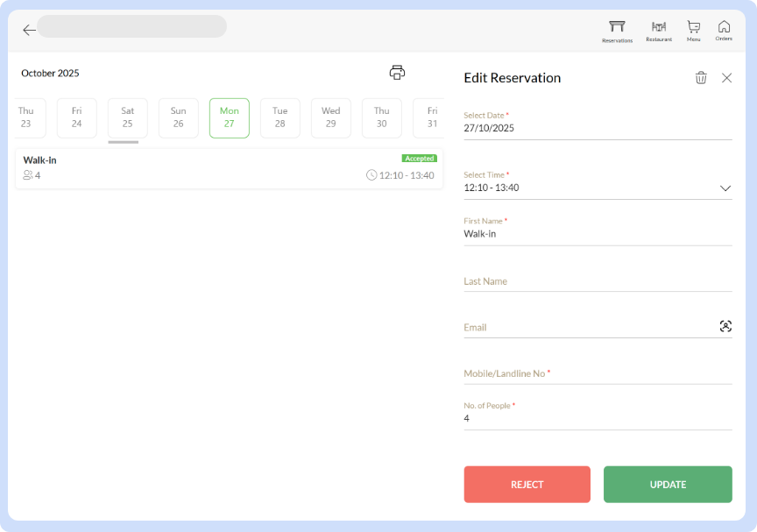
Task: Open the Reservations section icon
Action: (617, 30)
